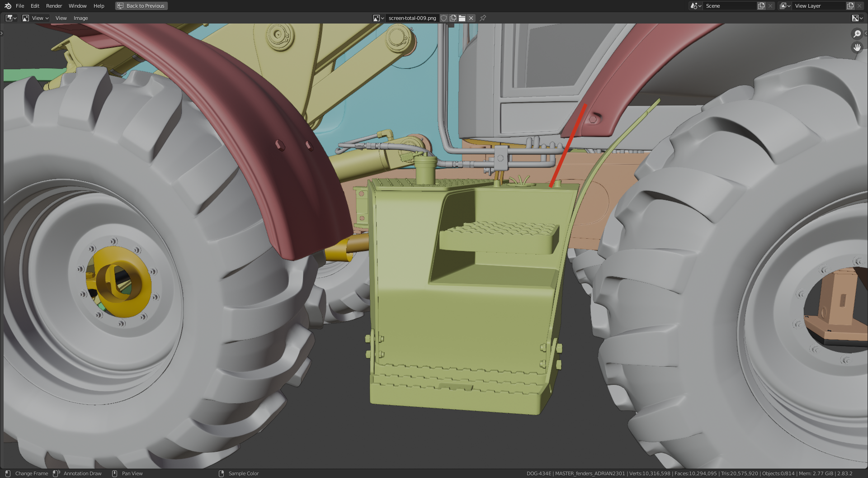Click the 2.83.2 version text
This screenshot has height=478, width=868.
click(x=845, y=473)
